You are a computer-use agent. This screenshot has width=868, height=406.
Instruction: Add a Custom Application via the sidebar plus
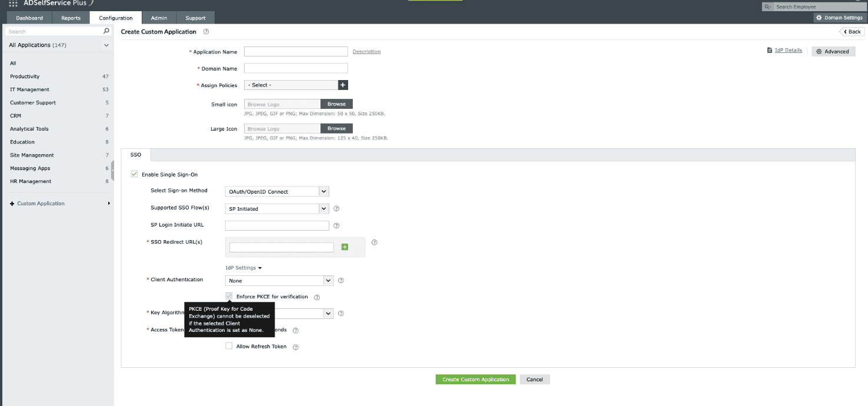pos(12,203)
